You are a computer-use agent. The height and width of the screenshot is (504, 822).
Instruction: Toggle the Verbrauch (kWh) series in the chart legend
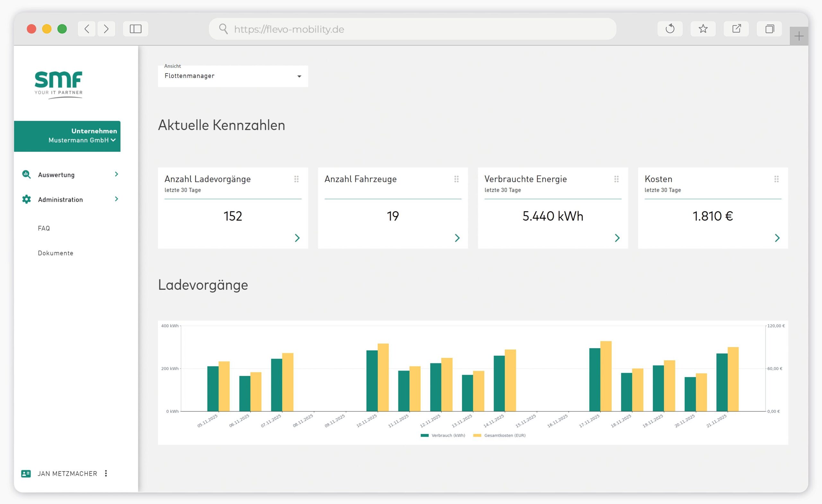[443, 435]
